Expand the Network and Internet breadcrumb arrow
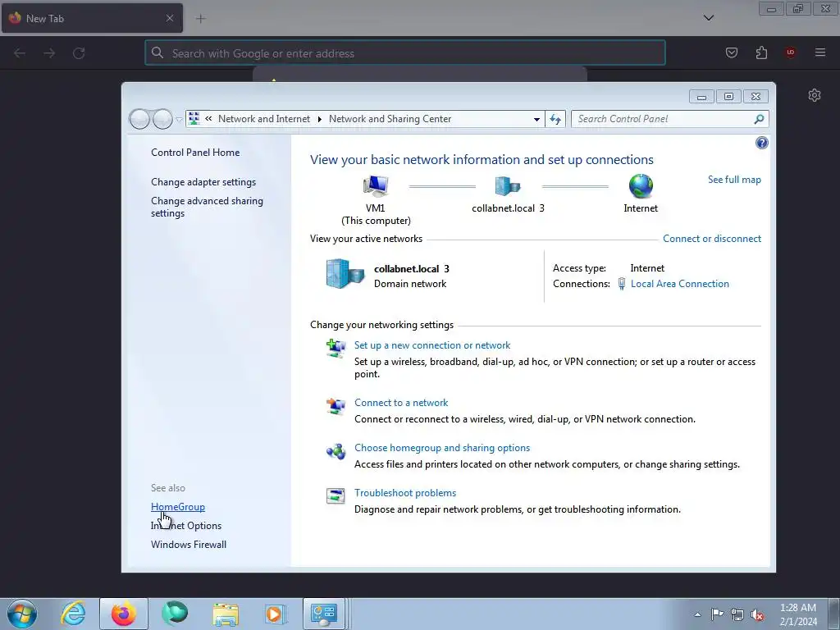 (319, 119)
